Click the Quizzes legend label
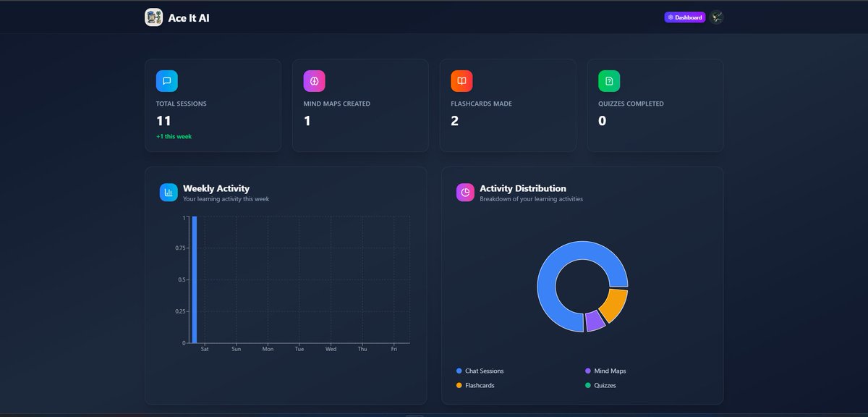This screenshot has height=417, width=868. (x=605, y=385)
